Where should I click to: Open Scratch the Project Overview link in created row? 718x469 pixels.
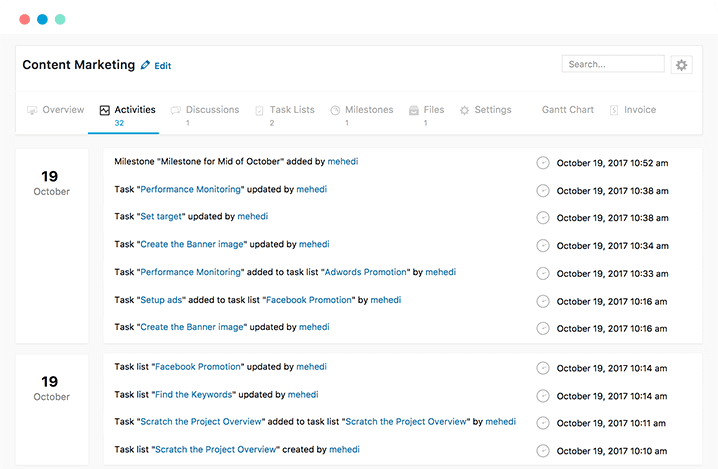click(216, 449)
